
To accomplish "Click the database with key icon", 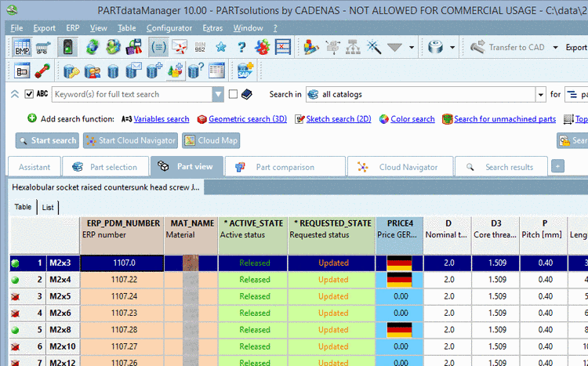I will pyautogui.click(x=71, y=71).
